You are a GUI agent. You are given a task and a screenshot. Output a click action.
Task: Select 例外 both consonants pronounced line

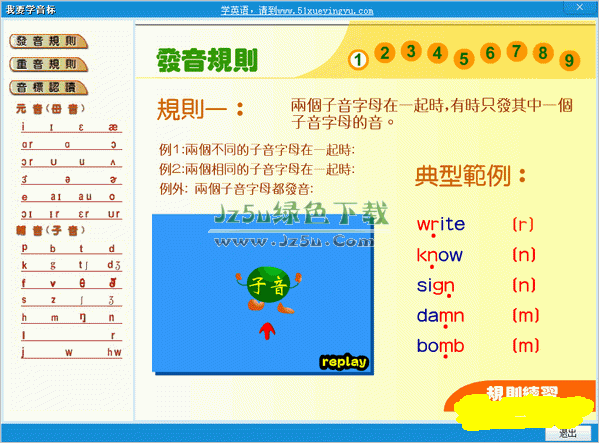236,189
